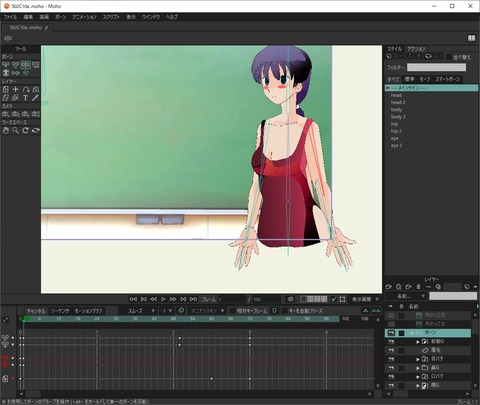The image size is (480, 405).
Task: Open the オニオンスキン dropdown
Action: coord(207,311)
